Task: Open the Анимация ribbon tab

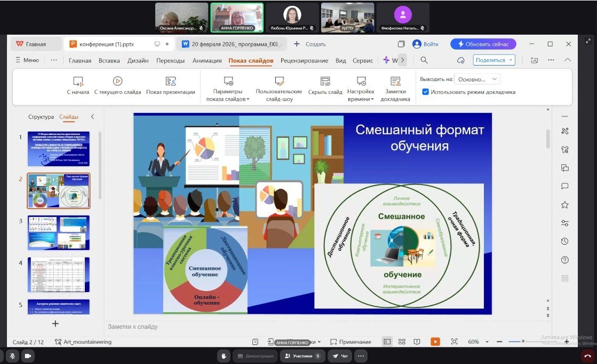Action: point(206,60)
